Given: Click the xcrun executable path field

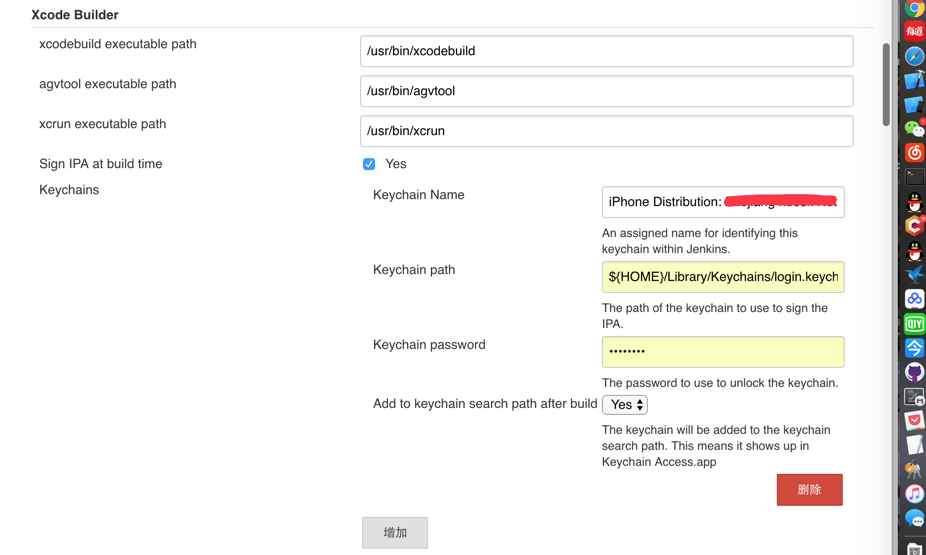Looking at the screenshot, I should coord(606,131).
